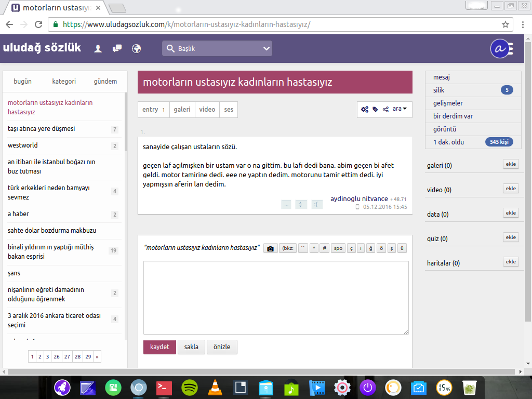The image size is (532, 399).
Task: Click the search magnifier icon in Başlık box
Action: pyautogui.click(x=170, y=48)
